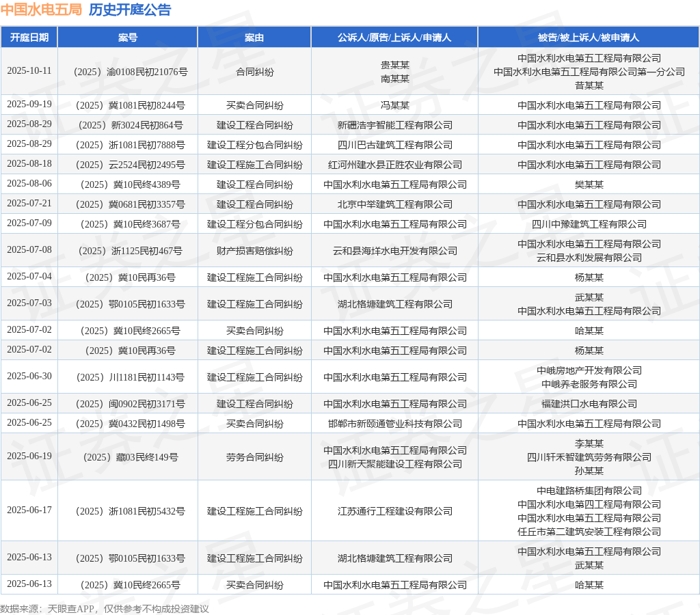Click defendant 中峨养老服务有限公司

click(x=589, y=384)
